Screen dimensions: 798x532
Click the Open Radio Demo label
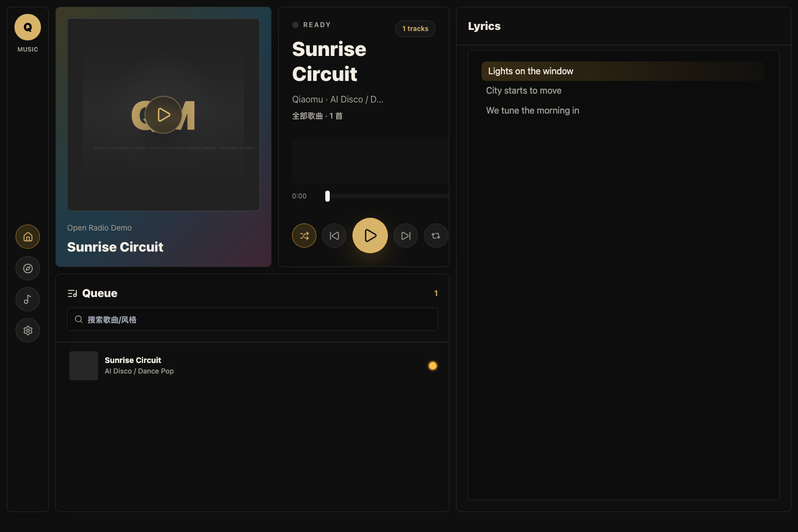click(100, 228)
